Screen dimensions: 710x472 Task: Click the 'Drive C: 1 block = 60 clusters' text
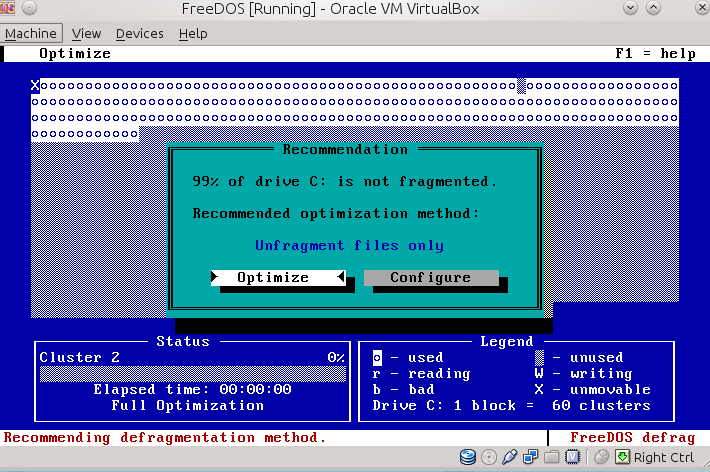[x=512, y=405]
